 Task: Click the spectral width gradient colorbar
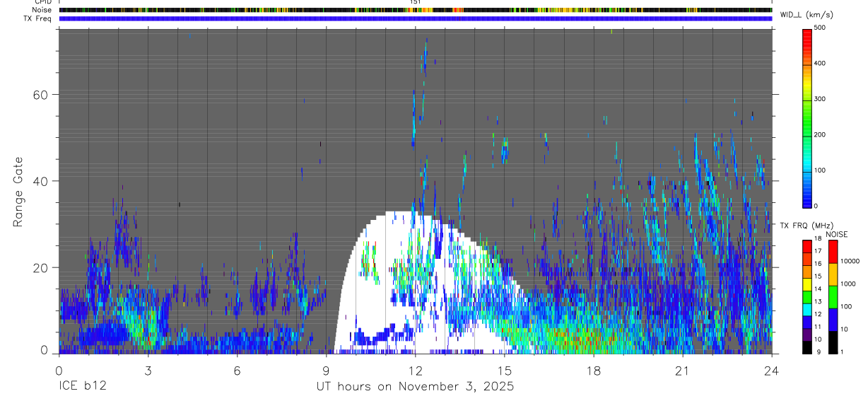click(807, 117)
